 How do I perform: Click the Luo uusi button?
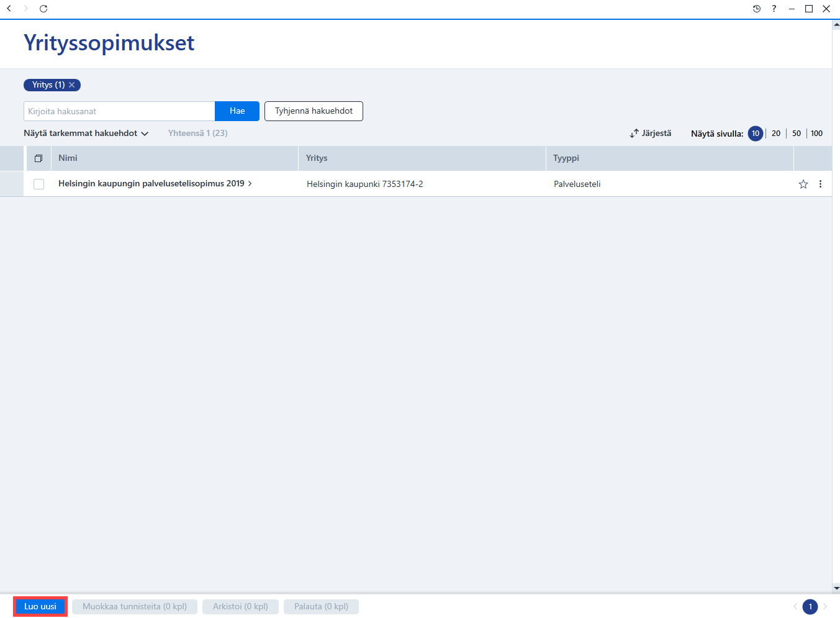point(40,607)
